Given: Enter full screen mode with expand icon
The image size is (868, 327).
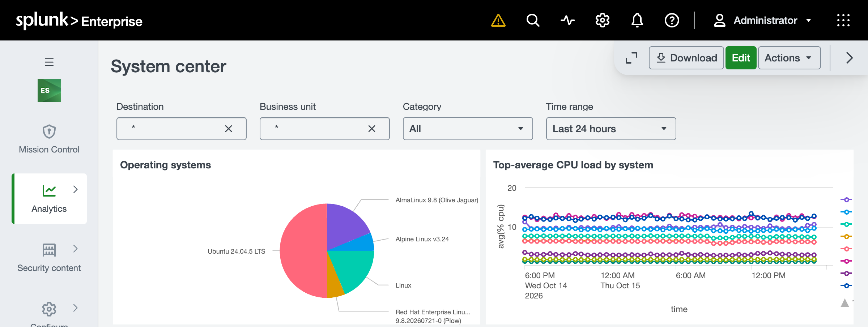Looking at the screenshot, I should 631,58.
